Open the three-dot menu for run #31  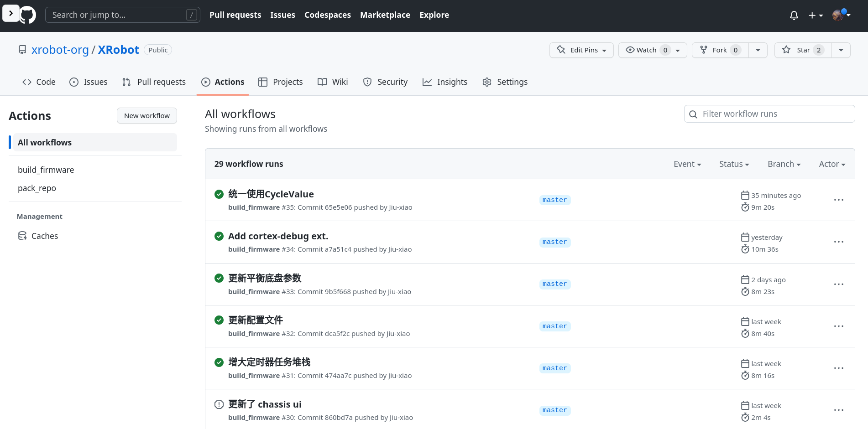838,368
